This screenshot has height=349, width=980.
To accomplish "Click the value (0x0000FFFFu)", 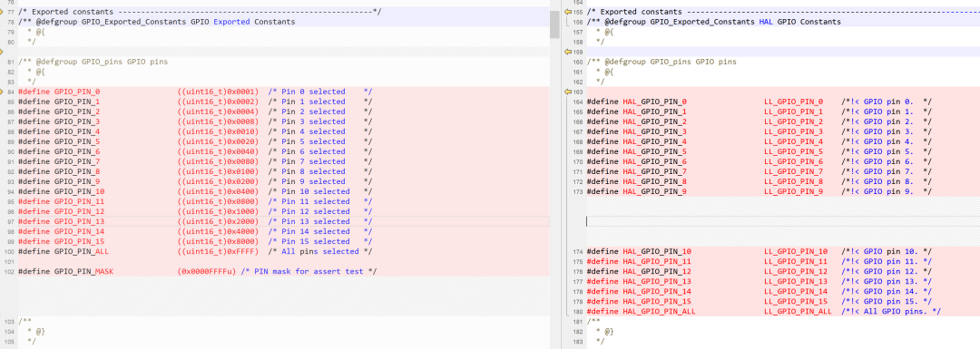I will 207,272.
